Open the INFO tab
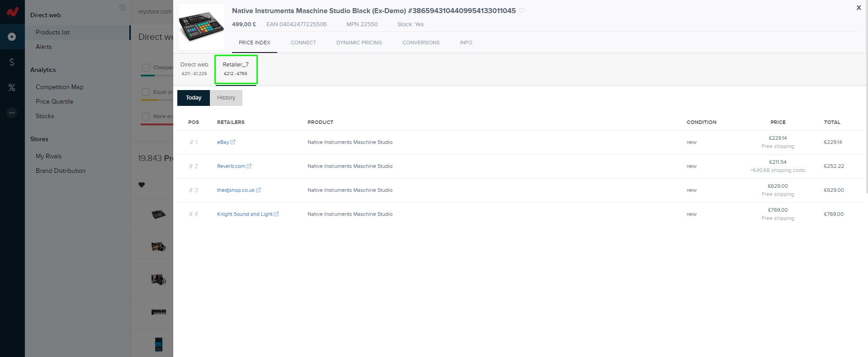This screenshot has height=357, width=868. point(466,43)
